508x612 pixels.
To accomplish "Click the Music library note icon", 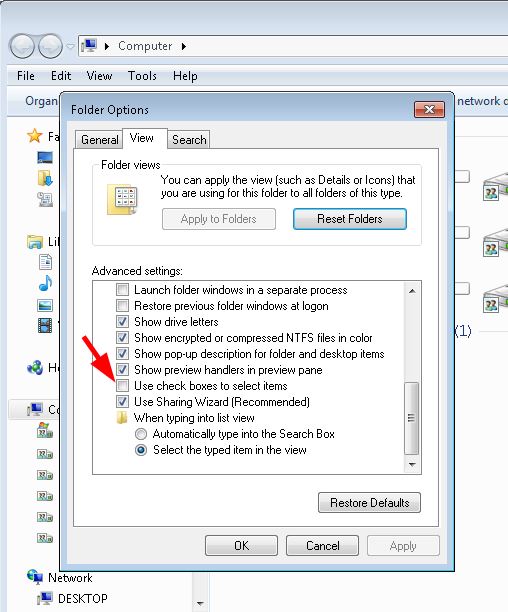I will (x=45, y=283).
